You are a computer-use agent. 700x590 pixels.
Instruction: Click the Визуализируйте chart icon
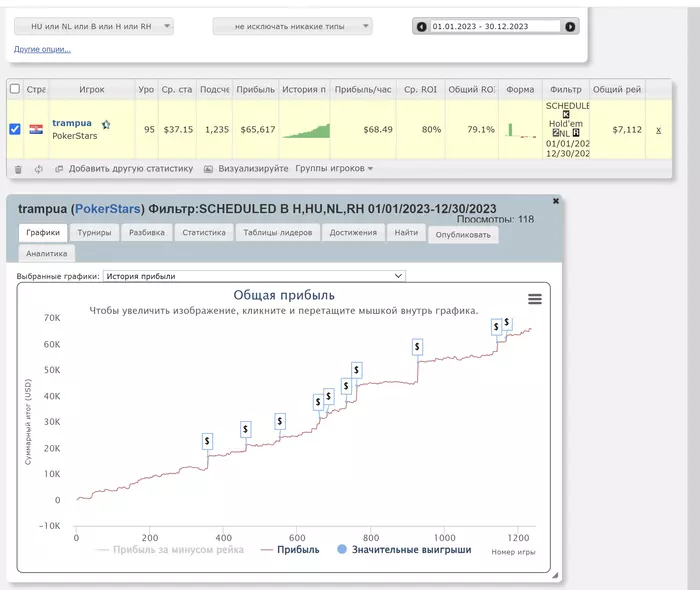[x=208, y=169]
